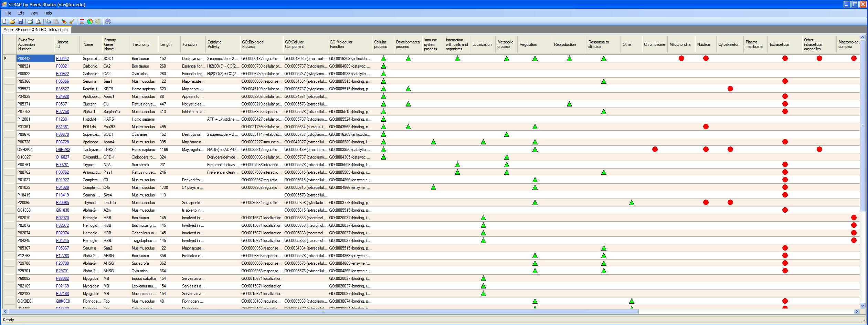Select the Mouse-SP-none-CONTROL-interact.prot tab
This screenshot has width=868, height=325.
(x=36, y=30)
